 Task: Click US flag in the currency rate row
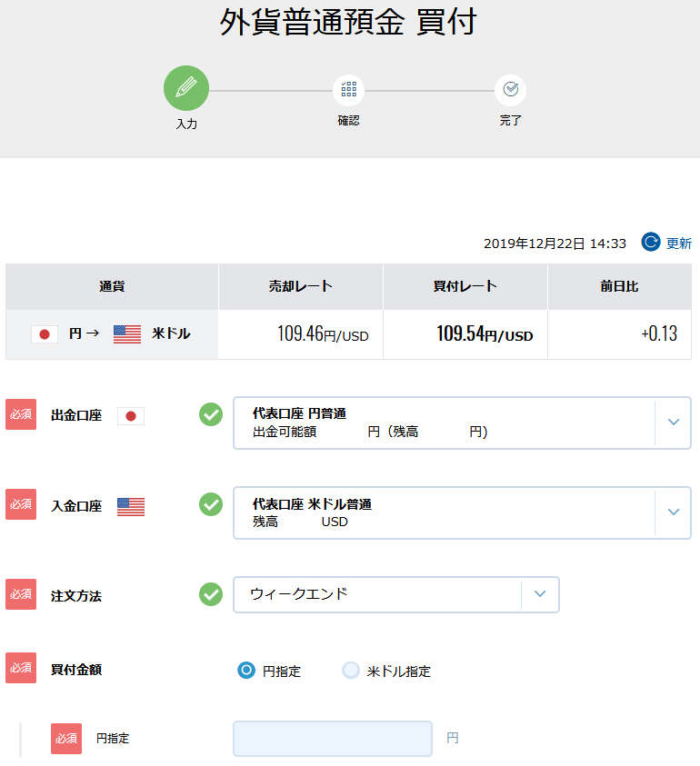(x=127, y=334)
